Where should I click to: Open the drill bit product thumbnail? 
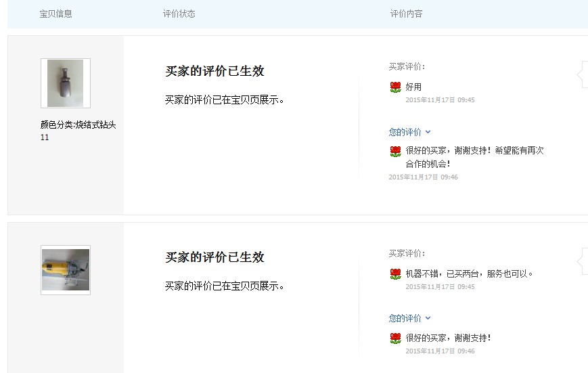coord(66,83)
